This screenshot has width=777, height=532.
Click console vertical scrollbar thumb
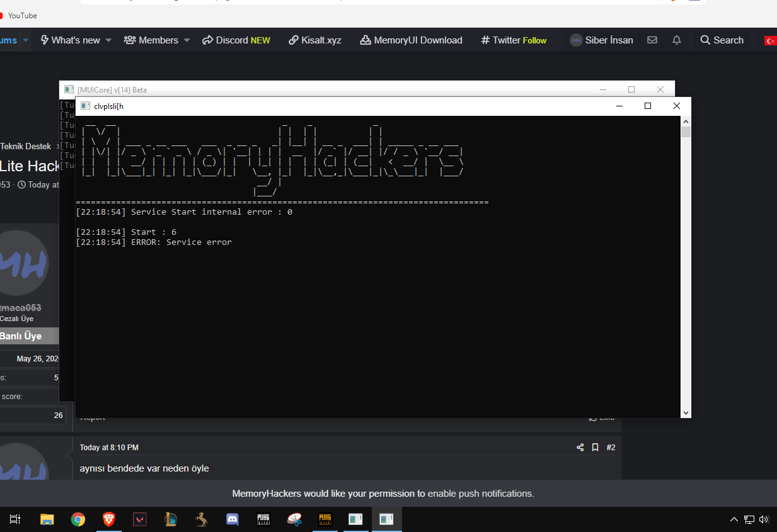pos(686,132)
